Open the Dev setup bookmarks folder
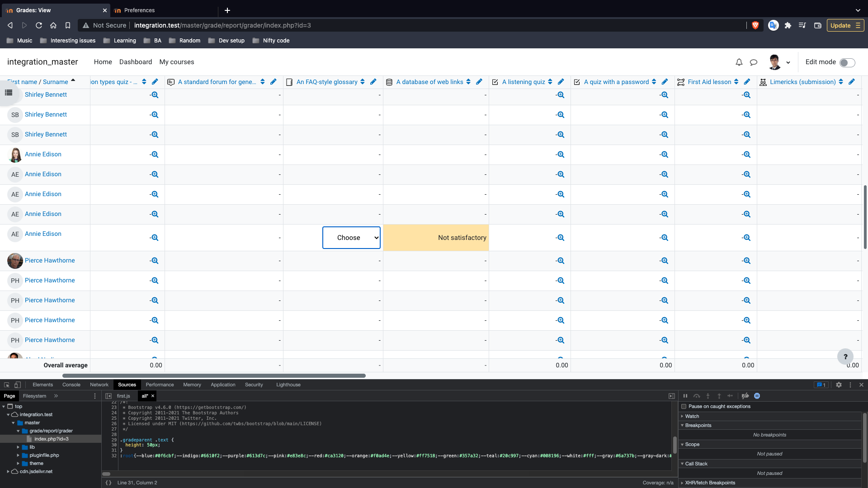 pos(226,41)
